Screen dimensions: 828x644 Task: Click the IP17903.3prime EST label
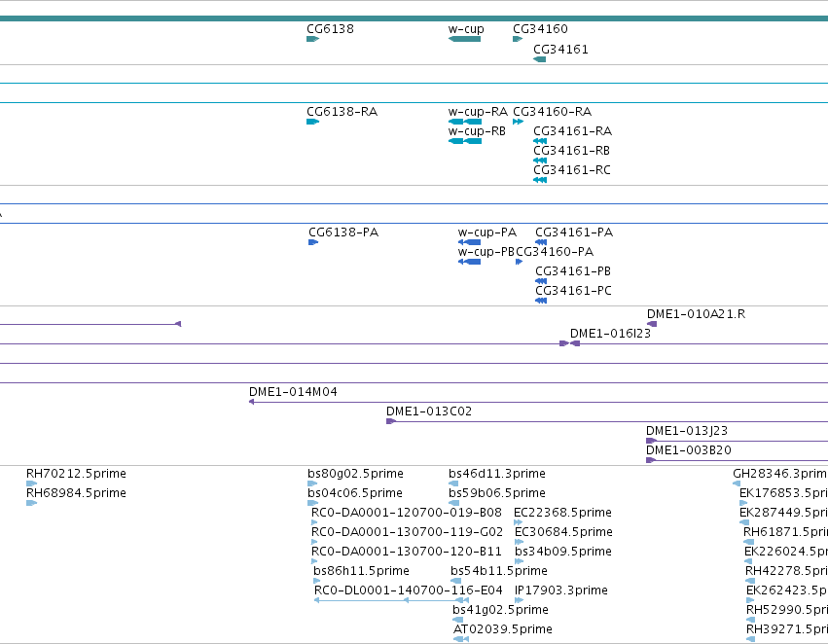[x=561, y=590]
